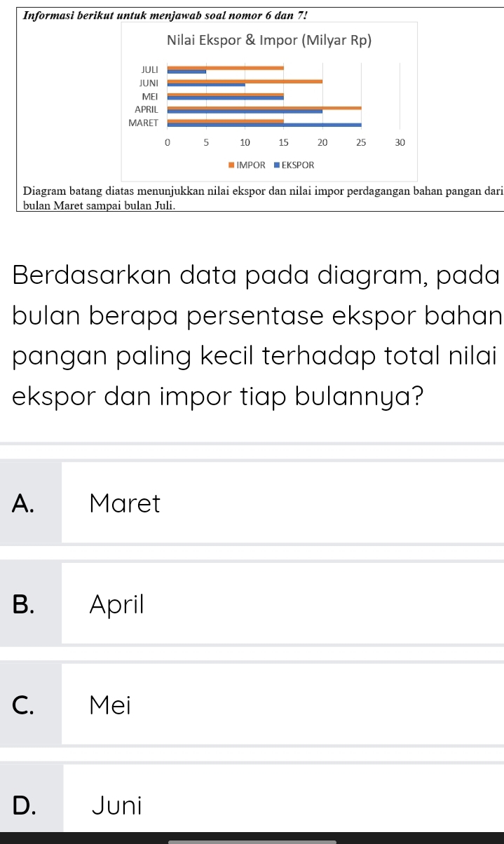The width and height of the screenshot is (504, 844).
Task: Tap the home indicator bar at bottom
Action: [x=252, y=841]
